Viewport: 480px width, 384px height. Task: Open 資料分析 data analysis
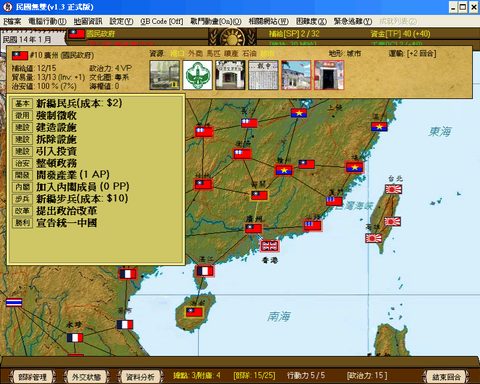pos(140,377)
